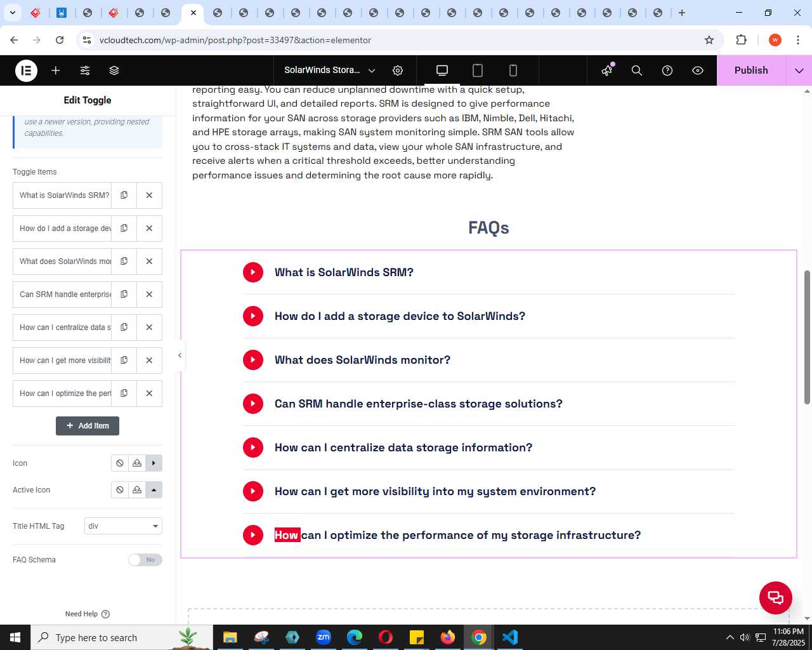Click the Windows taskbar search box
812x650 pixels.
121,637
